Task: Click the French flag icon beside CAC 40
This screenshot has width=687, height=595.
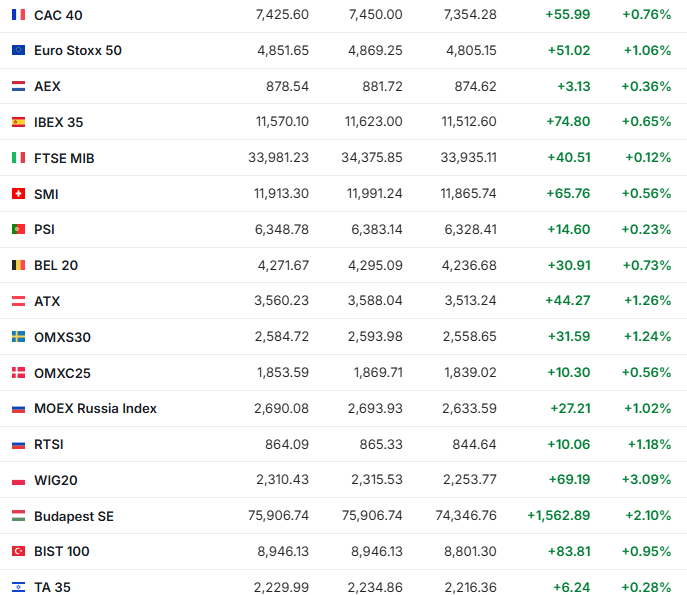Action: pyautogui.click(x=18, y=15)
